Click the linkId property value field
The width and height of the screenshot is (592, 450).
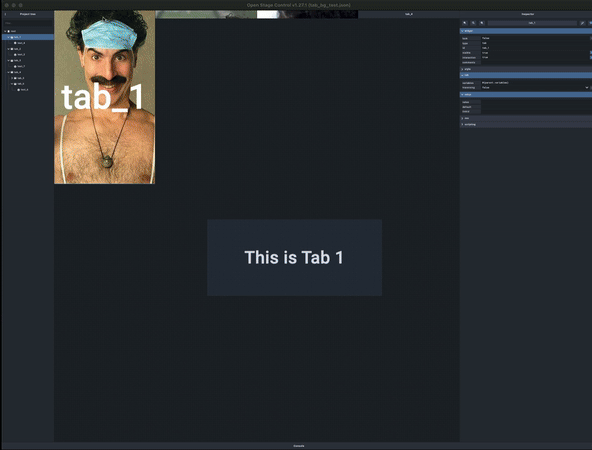pos(535,111)
